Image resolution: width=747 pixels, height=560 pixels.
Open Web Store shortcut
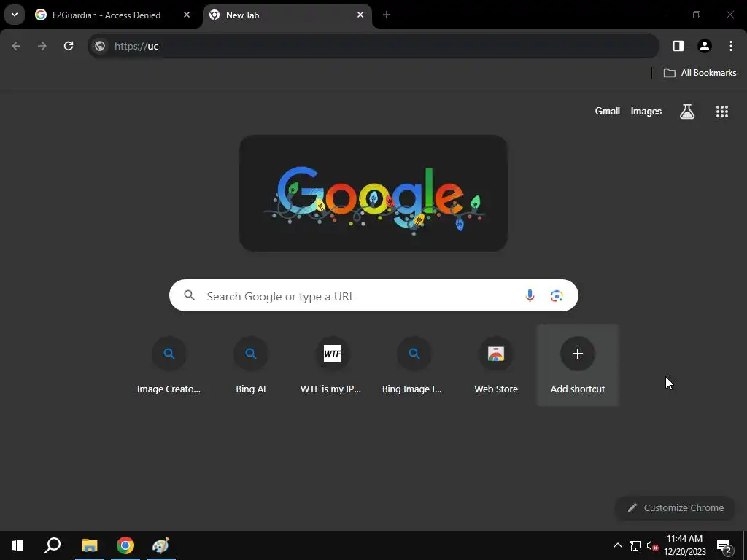point(496,366)
